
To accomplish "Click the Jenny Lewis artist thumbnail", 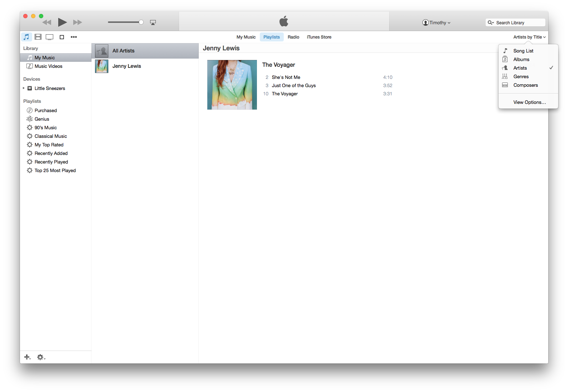I will pyautogui.click(x=101, y=66).
